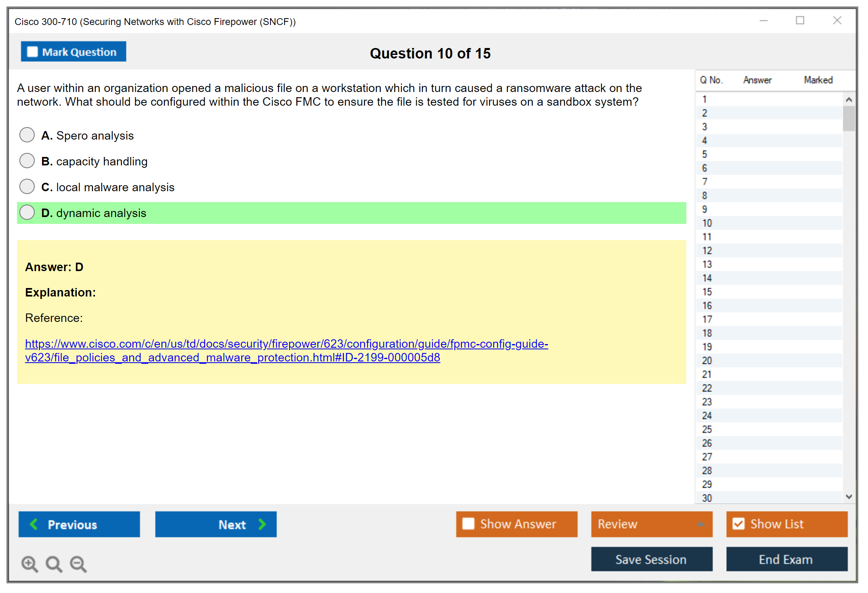Select option A Spero analysis
868x593 pixels.
(x=27, y=135)
